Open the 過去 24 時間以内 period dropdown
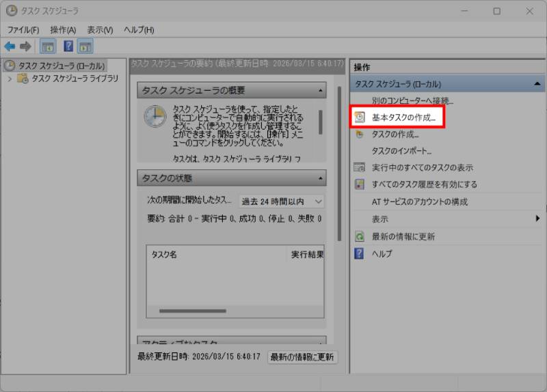The image size is (547, 392). 282,201
